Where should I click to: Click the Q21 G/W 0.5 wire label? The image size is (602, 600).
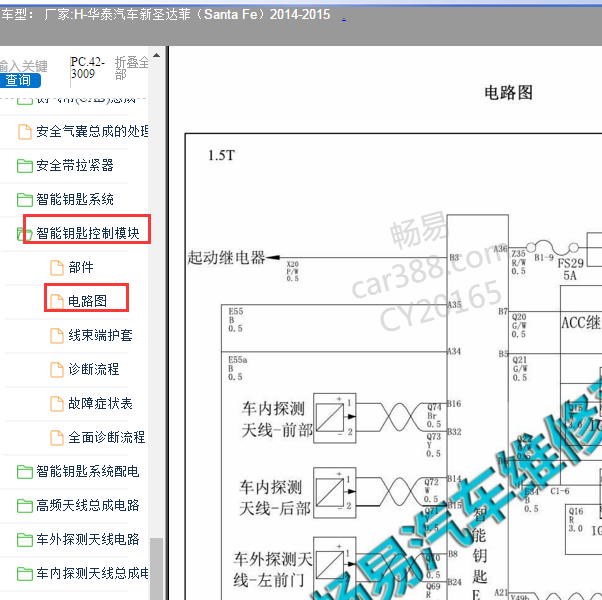pos(520,369)
